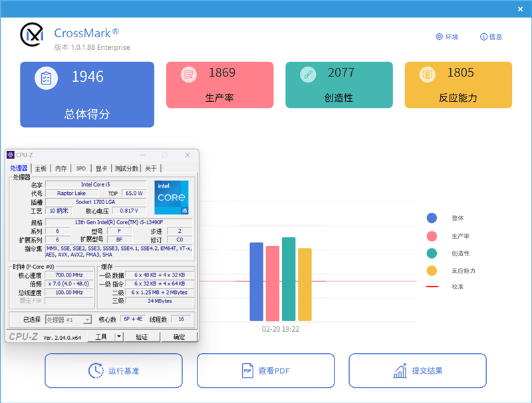This screenshot has height=403, width=532.
Task: Click the yellow responsiveness chart bar
Action: coord(305,285)
